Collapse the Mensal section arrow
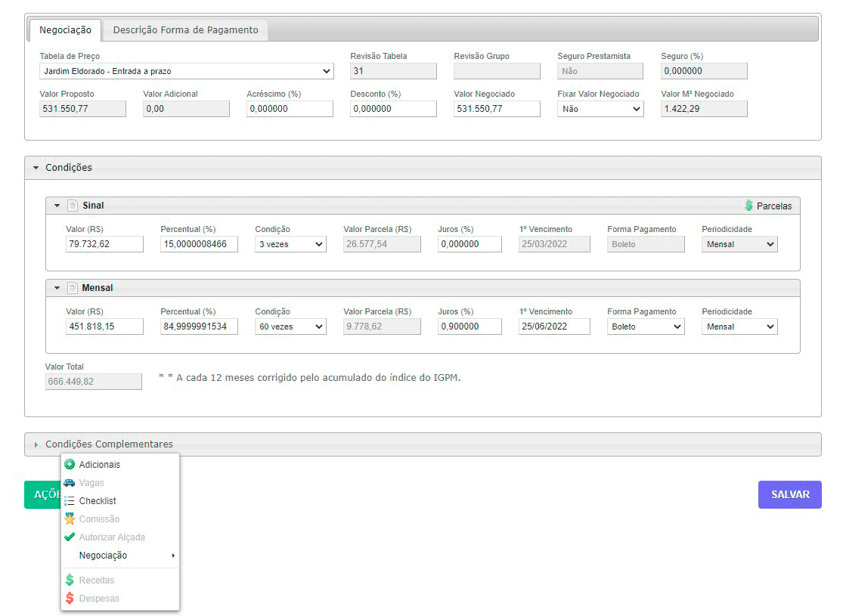The image size is (843, 616). coord(57,288)
